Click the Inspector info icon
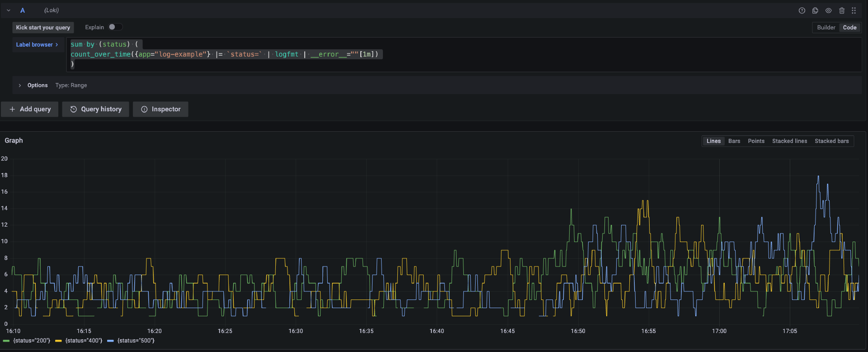The width and height of the screenshot is (868, 352). [x=144, y=109]
